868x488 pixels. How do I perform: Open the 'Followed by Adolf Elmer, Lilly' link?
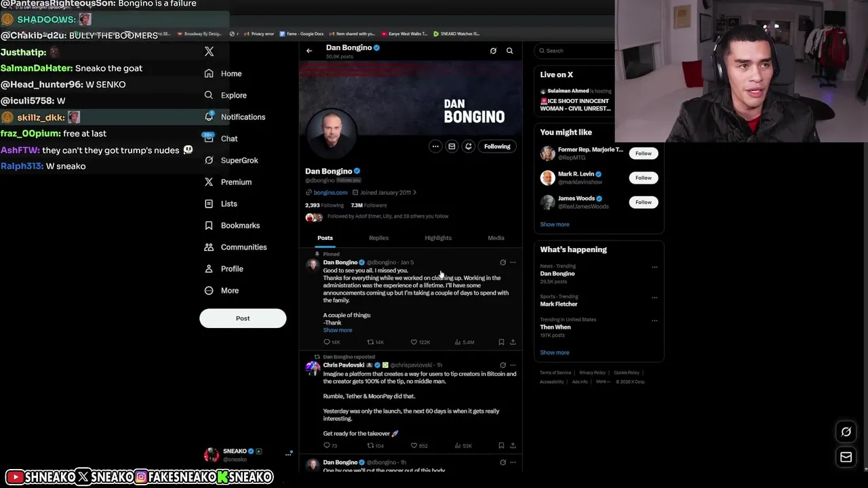point(388,216)
